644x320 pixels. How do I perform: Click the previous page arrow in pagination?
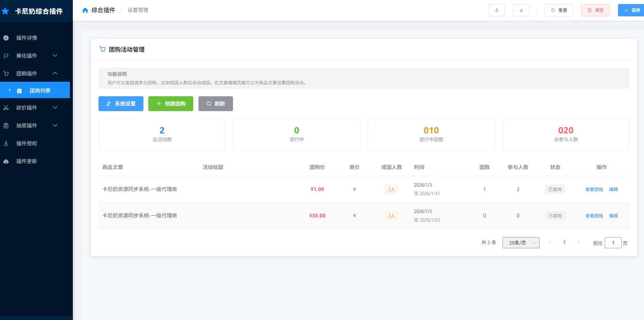550,242
